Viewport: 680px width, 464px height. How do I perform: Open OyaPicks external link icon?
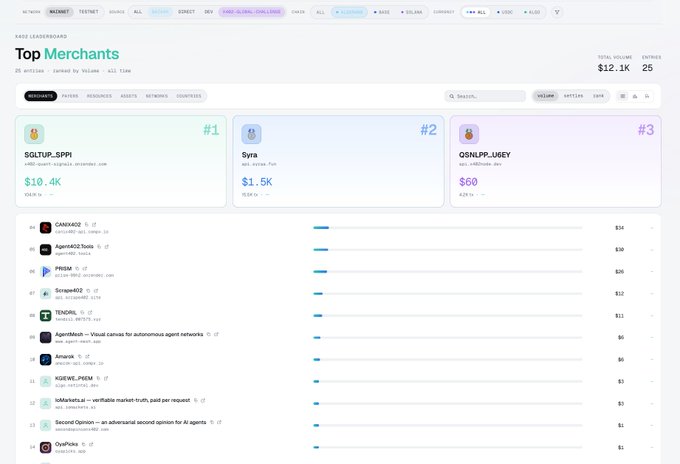(x=91, y=444)
